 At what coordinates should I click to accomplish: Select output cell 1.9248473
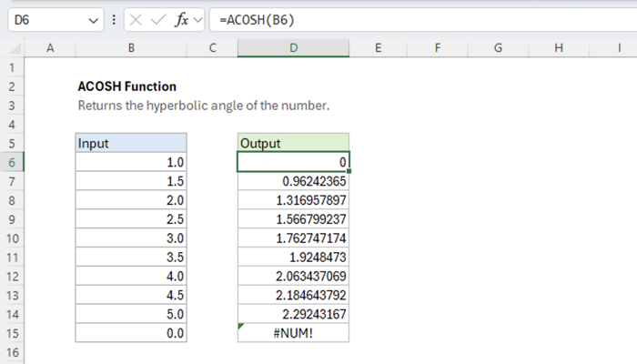(293, 258)
